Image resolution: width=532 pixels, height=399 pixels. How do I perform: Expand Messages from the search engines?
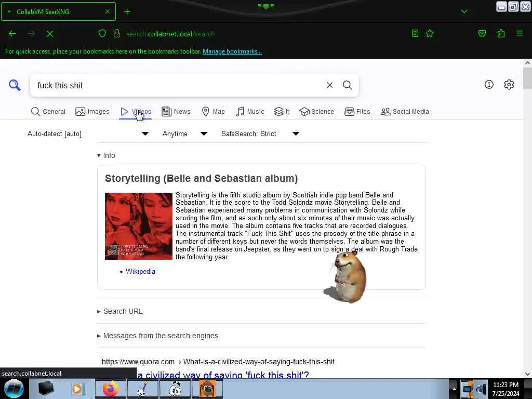point(157,336)
